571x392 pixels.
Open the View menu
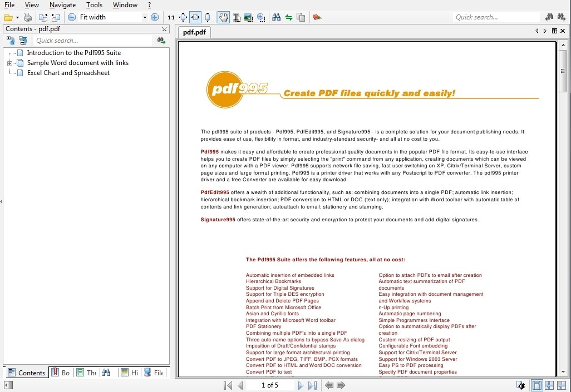click(32, 5)
